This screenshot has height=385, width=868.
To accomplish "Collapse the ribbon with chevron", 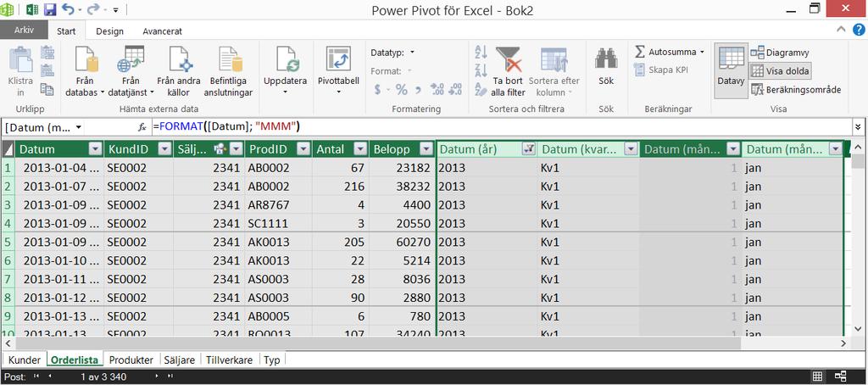I will (x=843, y=31).
